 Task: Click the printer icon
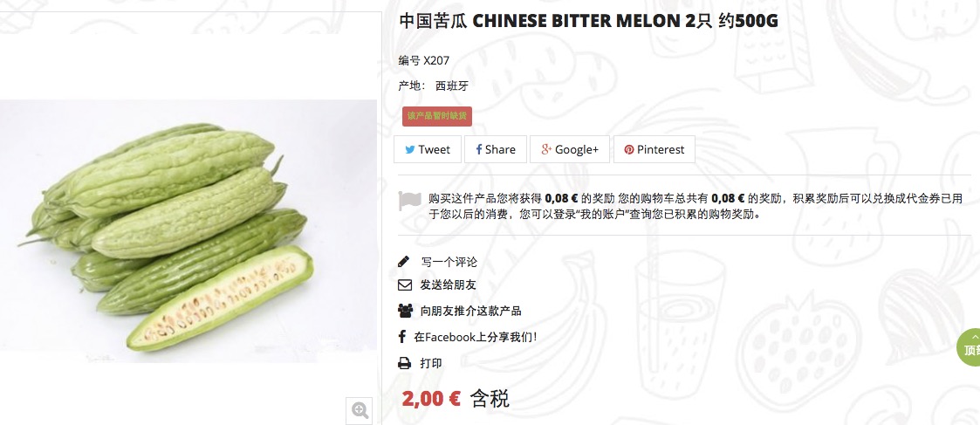[404, 363]
